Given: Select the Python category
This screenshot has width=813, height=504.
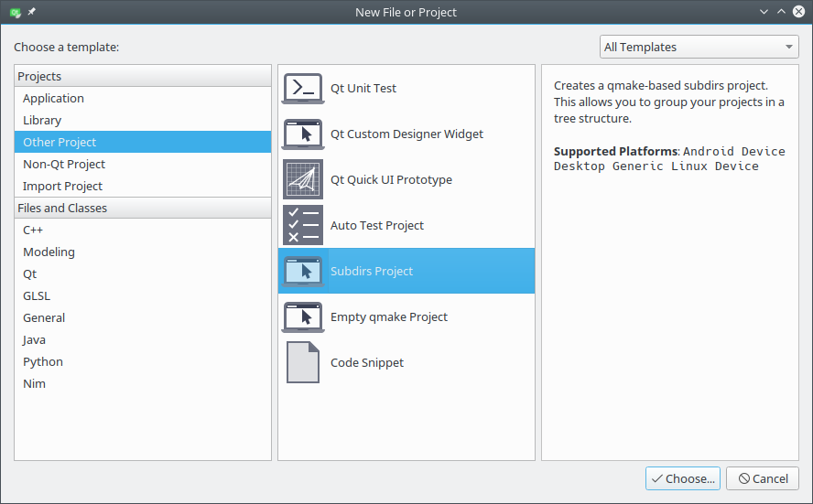Looking at the screenshot, I should pyautogui.click(x=143, y=361).
